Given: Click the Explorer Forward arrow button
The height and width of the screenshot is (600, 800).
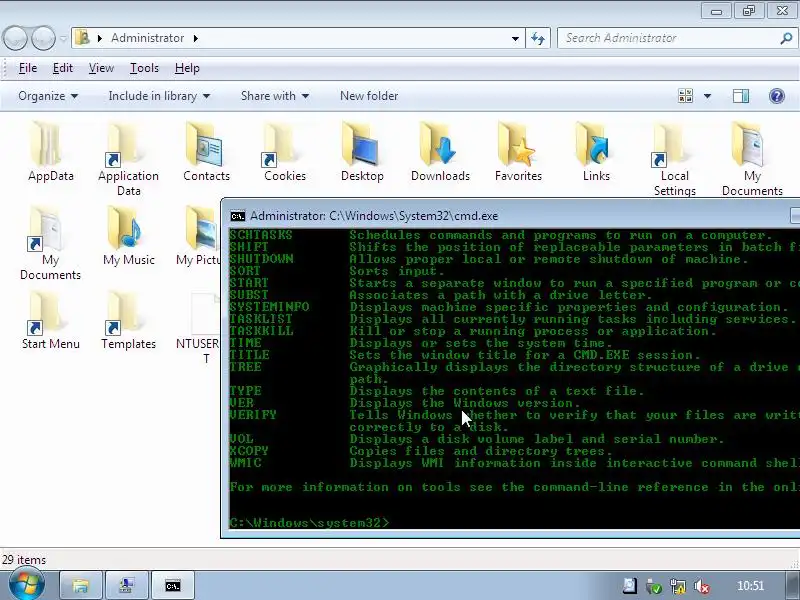Looking at the screenshot, I should coord(43,38).
